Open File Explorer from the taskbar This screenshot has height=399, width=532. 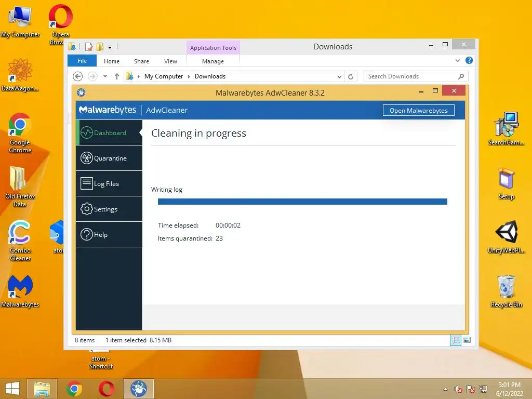42,389
